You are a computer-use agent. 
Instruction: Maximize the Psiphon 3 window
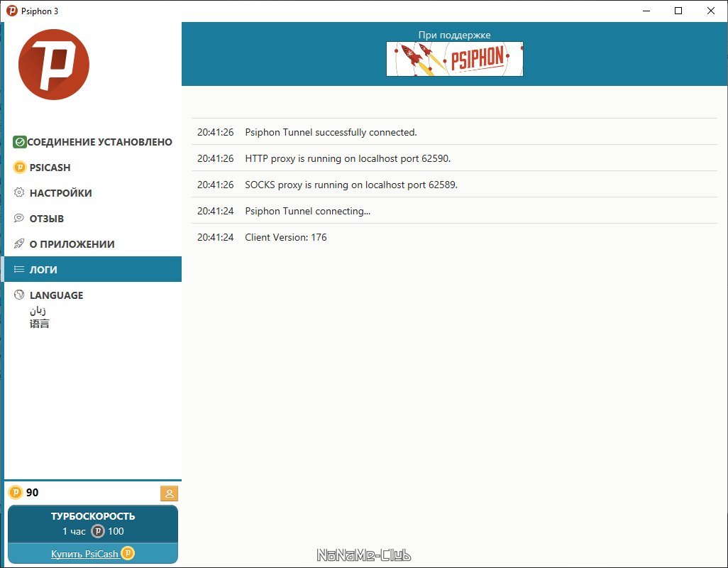[x=678, y=11]
